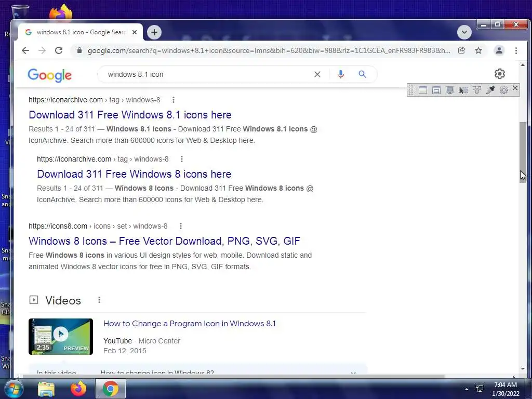
Task: Bookmark this page with the star
Action: pos(478,50)
